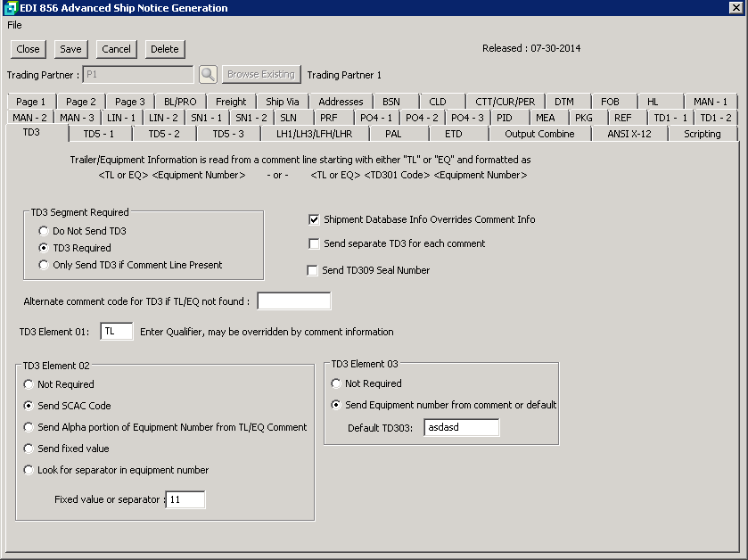Click the Trading Partner search magnifier icon
This screenshot has width=748, height=560.
208,75
